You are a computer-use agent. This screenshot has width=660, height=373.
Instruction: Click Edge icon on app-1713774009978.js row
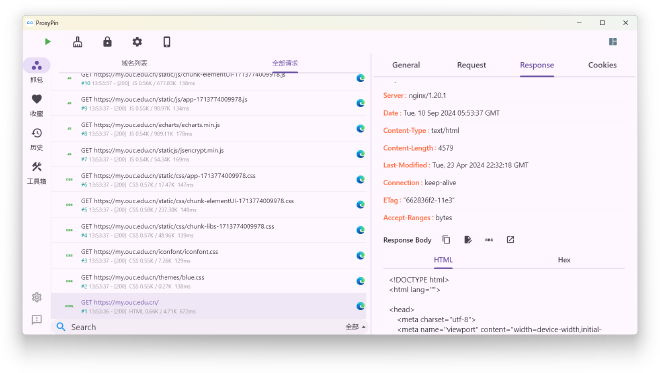[x=360, y=103]
